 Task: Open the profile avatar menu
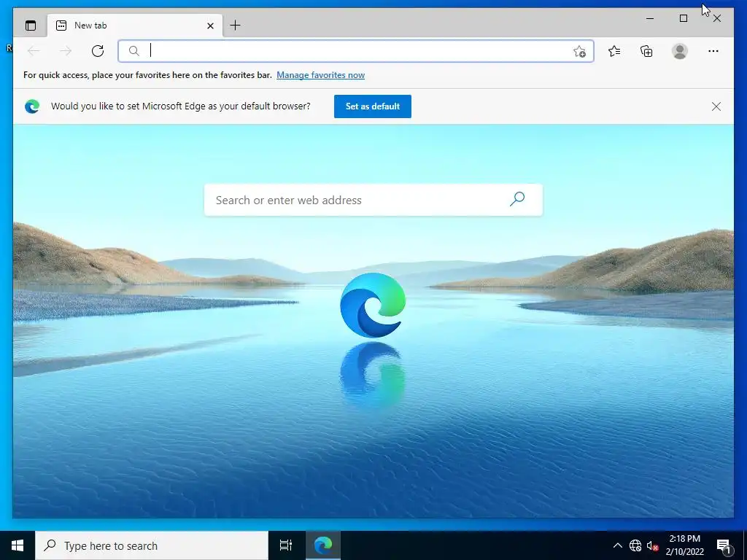680,51
